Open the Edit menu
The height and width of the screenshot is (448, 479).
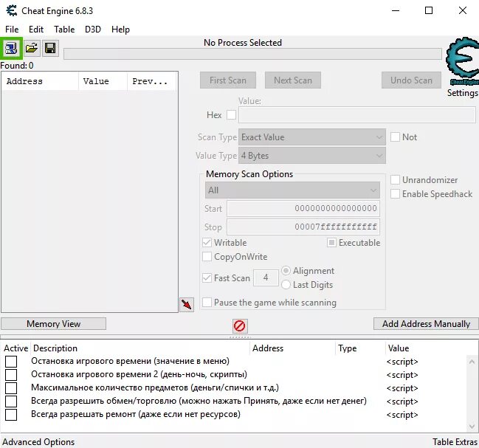36,30
